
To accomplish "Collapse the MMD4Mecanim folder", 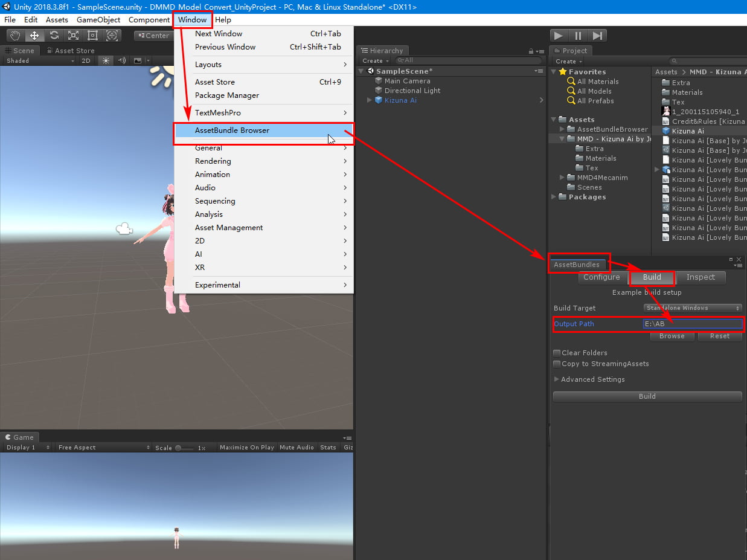I will point(561,178).
